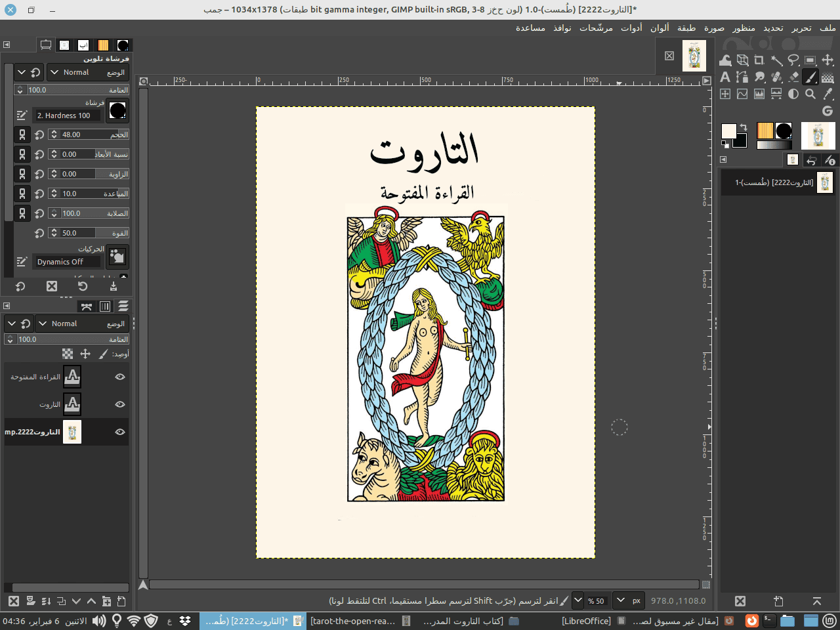This screenshot has height=630, width=840.
Task: Select the Color Picker eyedropper tool
Action: point(828,94)
